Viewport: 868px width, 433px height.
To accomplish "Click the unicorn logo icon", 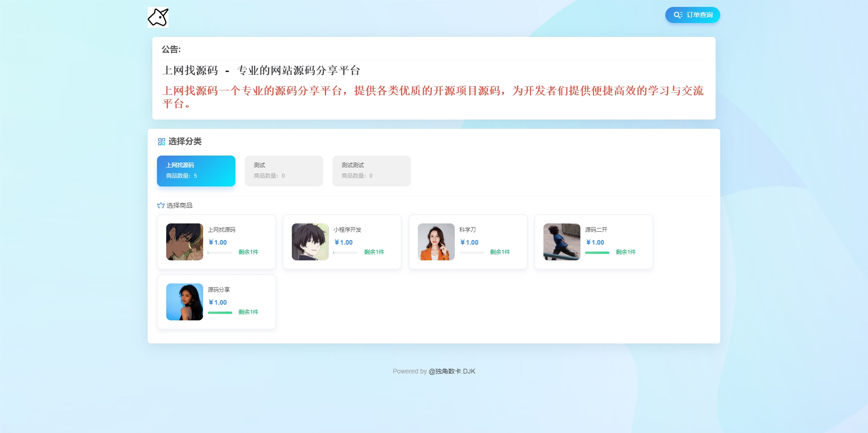I will click(158, 18).
